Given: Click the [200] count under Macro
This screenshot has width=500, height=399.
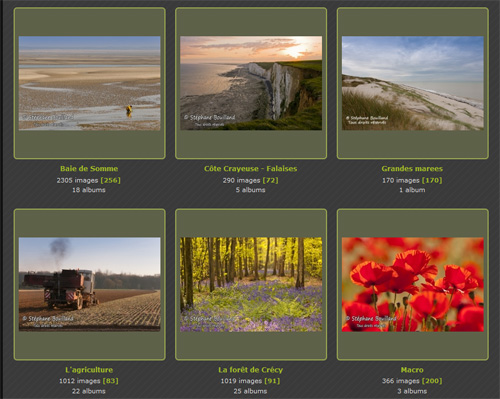Looking at the screenshot, I should pyautogui.click(x=432, y=381).
